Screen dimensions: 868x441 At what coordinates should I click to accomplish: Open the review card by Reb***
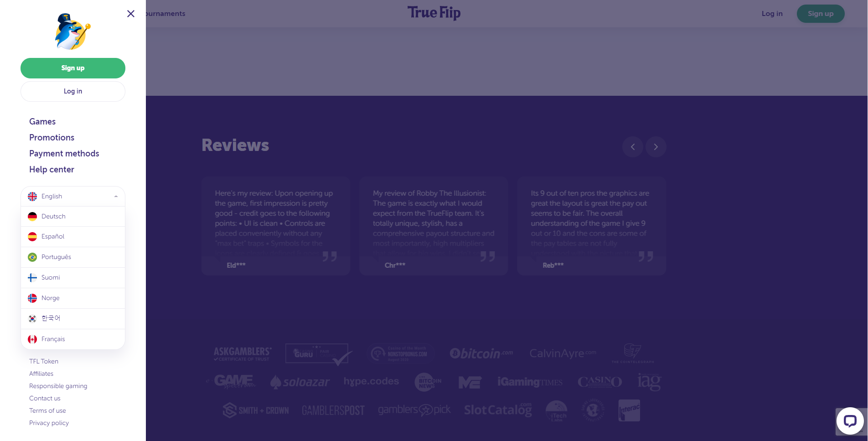click(x=592, y=226)
